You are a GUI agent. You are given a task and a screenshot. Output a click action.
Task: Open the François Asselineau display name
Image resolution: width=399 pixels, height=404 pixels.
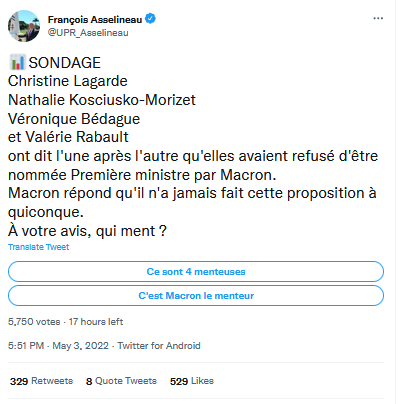[95, 20]
